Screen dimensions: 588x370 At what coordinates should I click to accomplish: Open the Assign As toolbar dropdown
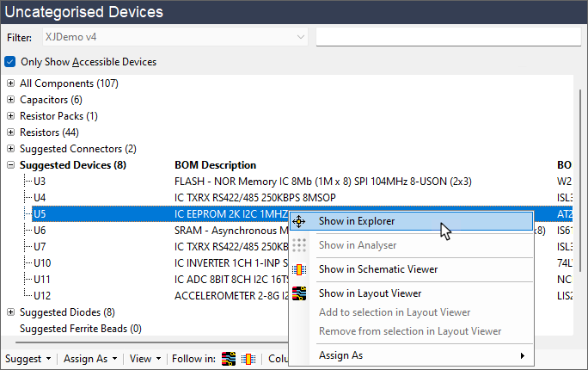coord(90,359)
